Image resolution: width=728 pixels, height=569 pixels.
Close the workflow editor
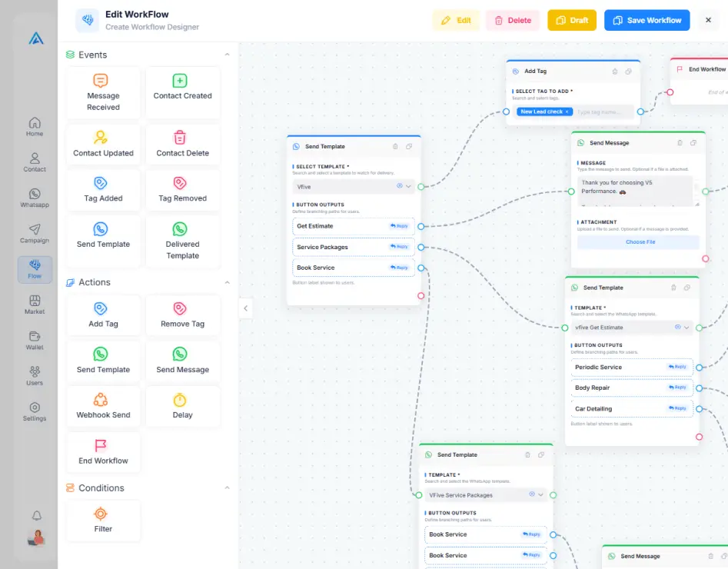click(708, 20)
